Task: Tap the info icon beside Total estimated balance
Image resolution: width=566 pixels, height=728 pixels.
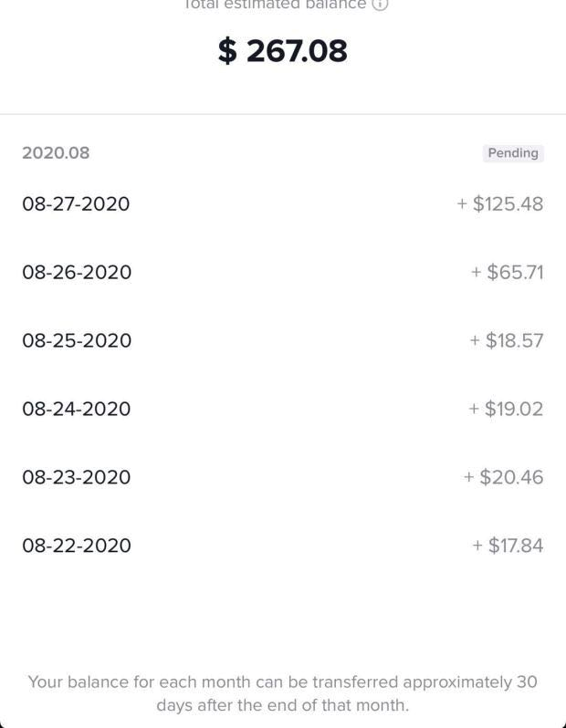Action: [x=380, y=5]
